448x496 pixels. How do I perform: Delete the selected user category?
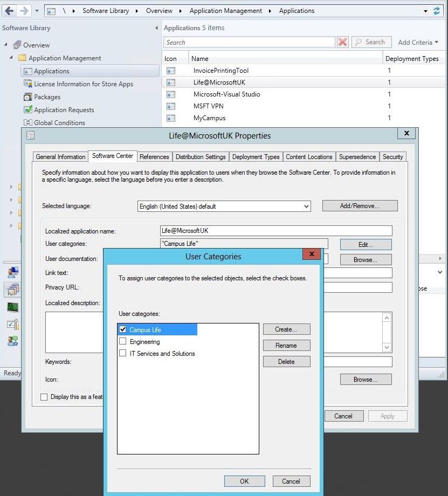pyautogui.click(x=286, y=362)
